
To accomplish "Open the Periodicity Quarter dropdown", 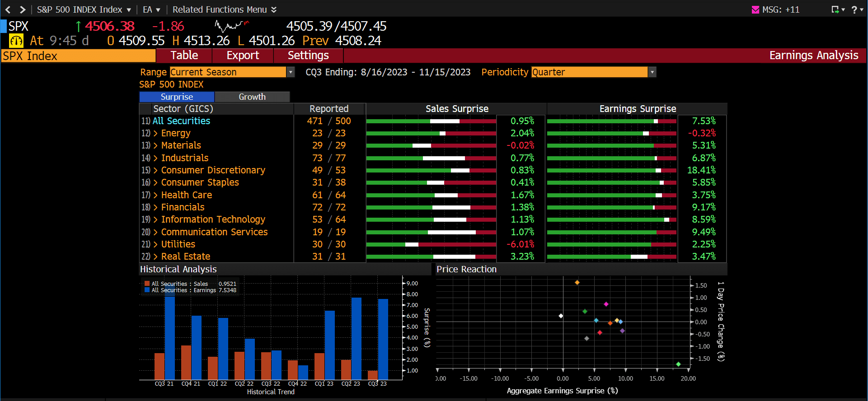I will [594, 72].
